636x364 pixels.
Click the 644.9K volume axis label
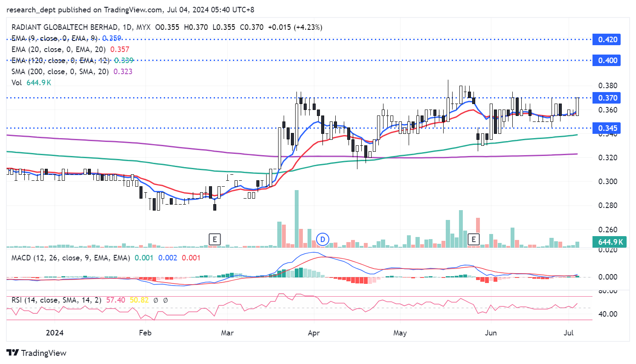pyautogui.click(x=610, y=242)
